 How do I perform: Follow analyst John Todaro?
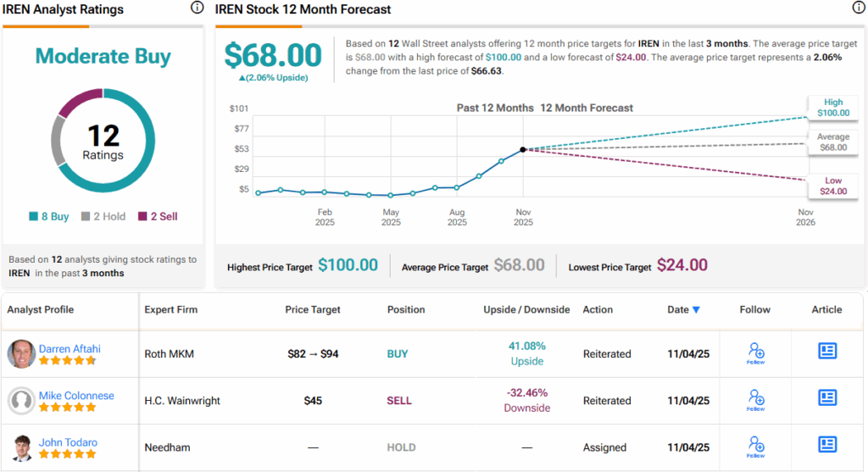(755, 447)
